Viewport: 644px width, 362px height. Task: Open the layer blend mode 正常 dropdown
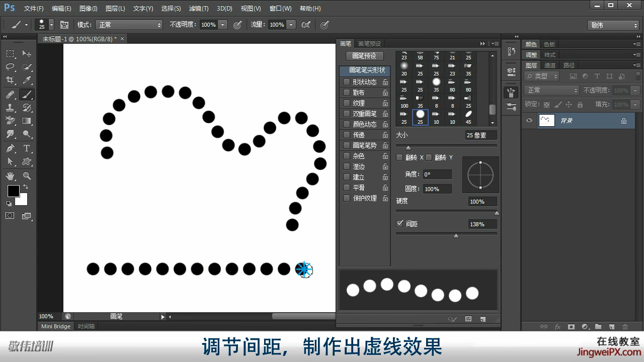pos(552,90)
